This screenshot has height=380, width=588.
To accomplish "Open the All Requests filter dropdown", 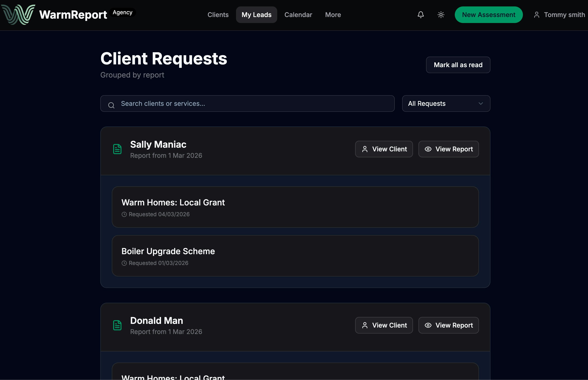I will pyautogui.click(x=446, y=104).
